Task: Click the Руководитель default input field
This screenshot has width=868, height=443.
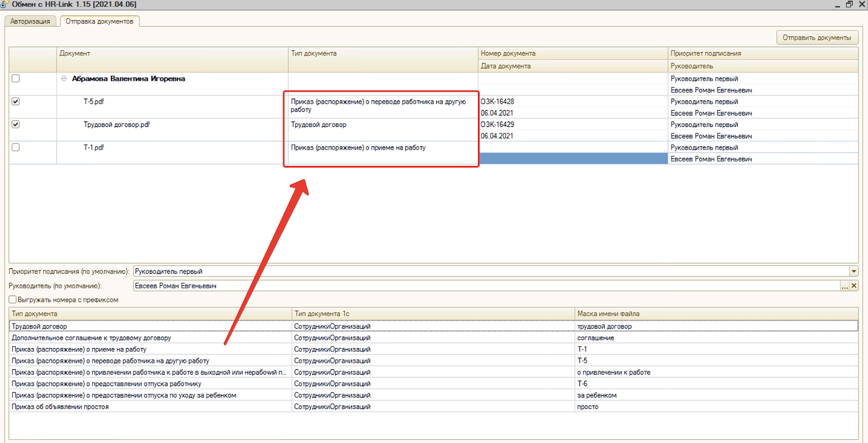Action: 487,286
